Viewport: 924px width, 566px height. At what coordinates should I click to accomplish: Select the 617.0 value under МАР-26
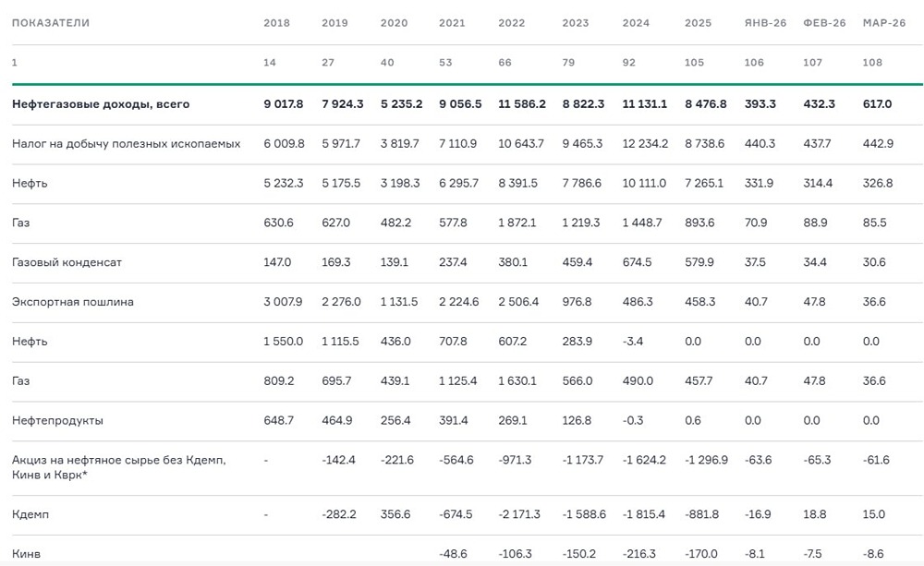pos(877,104)
